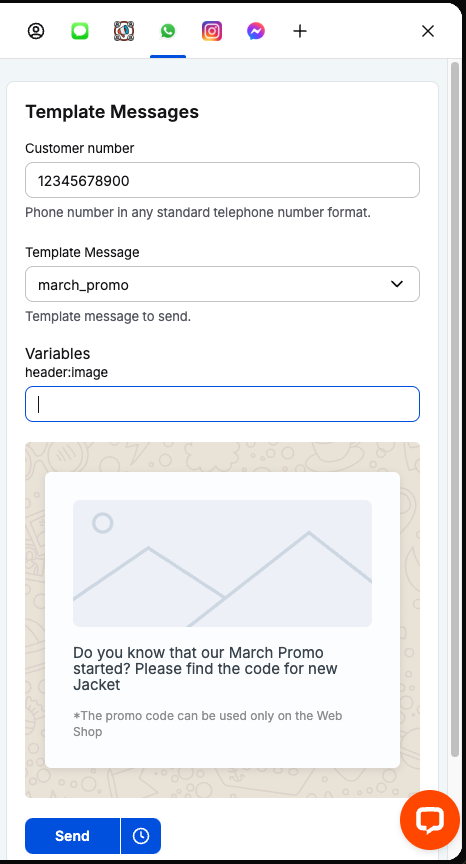Expand template list via chevron arrow
The height and width of the screenshot is (864, 466).
(397, 284)
